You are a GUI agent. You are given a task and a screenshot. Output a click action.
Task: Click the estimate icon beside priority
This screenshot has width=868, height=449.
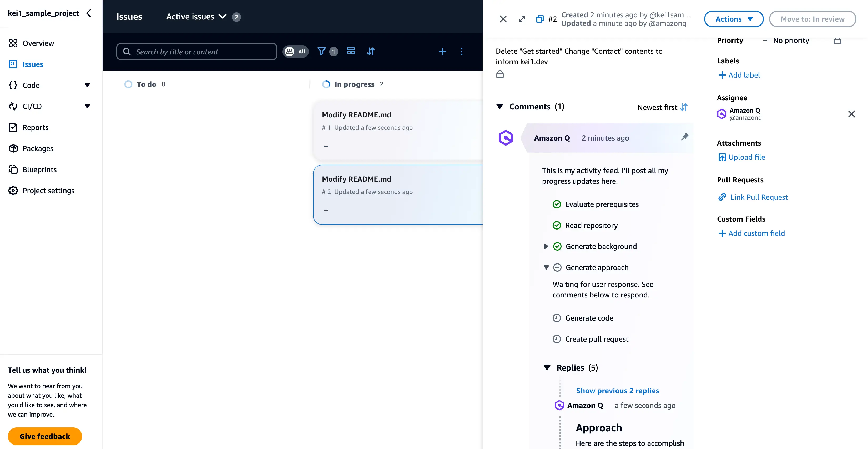click(837, 41)
